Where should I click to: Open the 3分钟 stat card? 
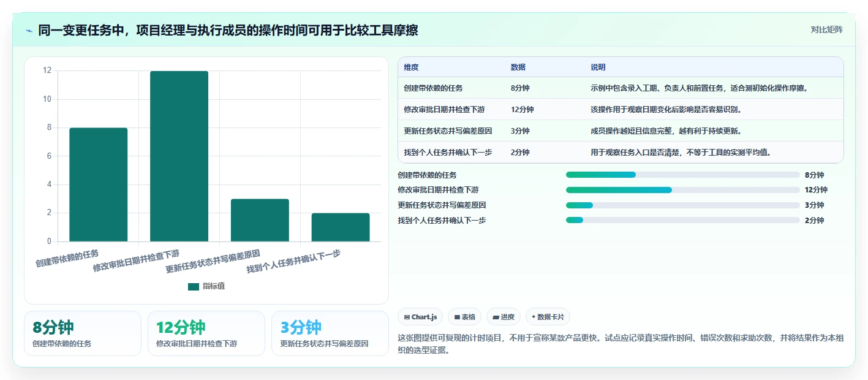(330, 333)
